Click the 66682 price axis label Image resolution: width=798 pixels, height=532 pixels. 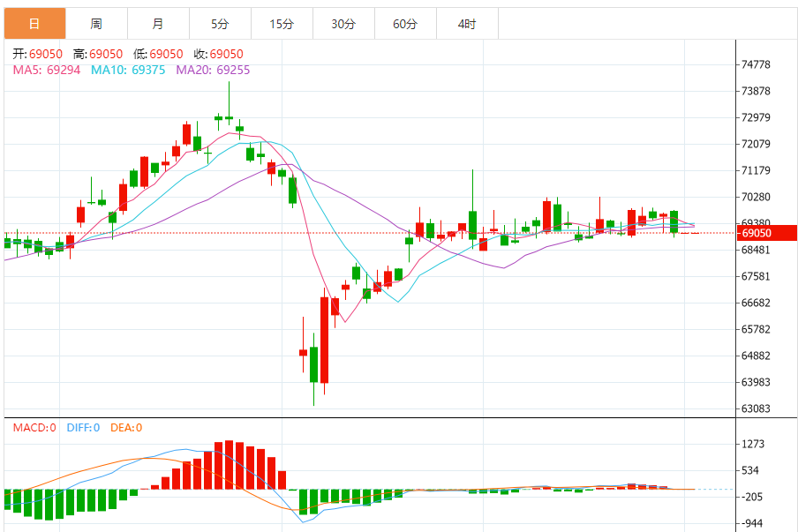pyautogui.click(x=756, y=303)
